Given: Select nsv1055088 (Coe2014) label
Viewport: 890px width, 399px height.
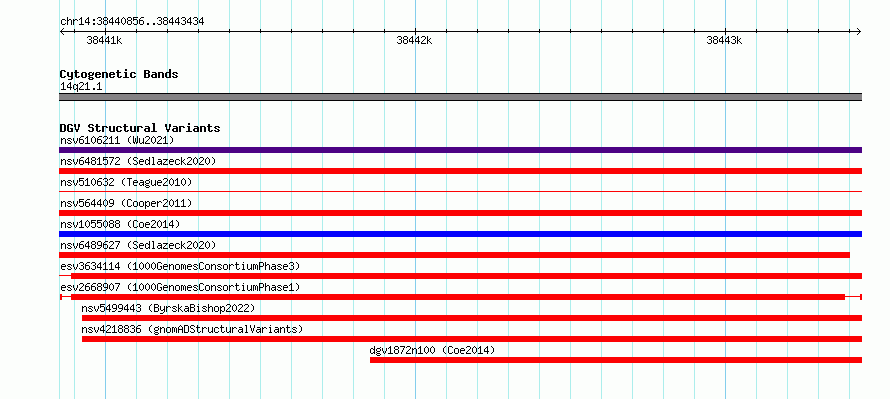Looking at the screenshot, I should point(120,224).
